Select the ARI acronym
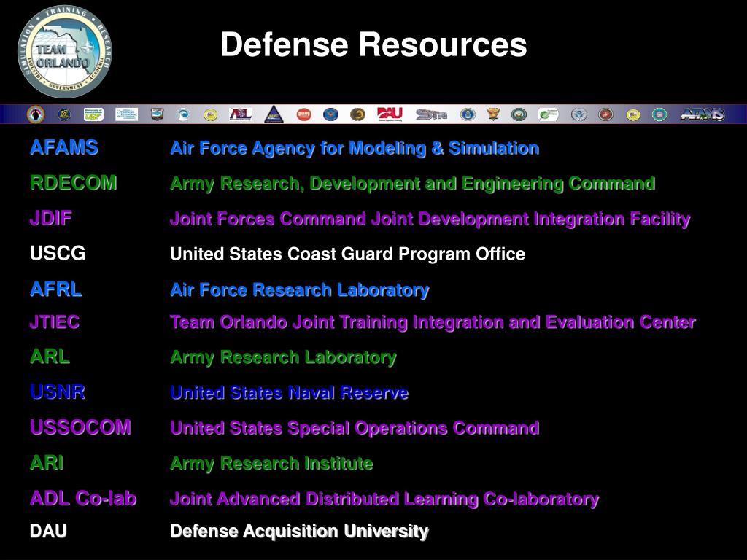 click(46, 462)
